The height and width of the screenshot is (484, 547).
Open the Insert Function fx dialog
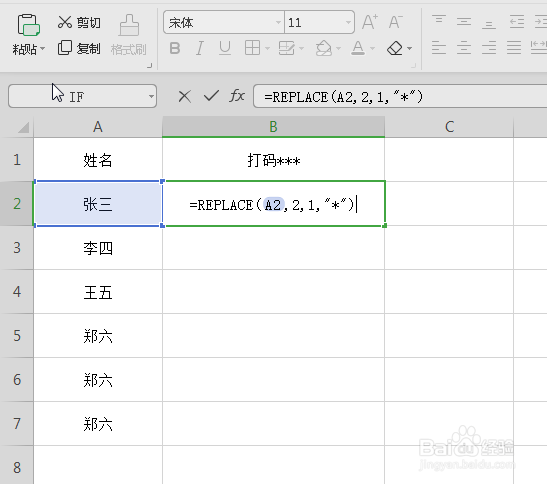point(237,95)
